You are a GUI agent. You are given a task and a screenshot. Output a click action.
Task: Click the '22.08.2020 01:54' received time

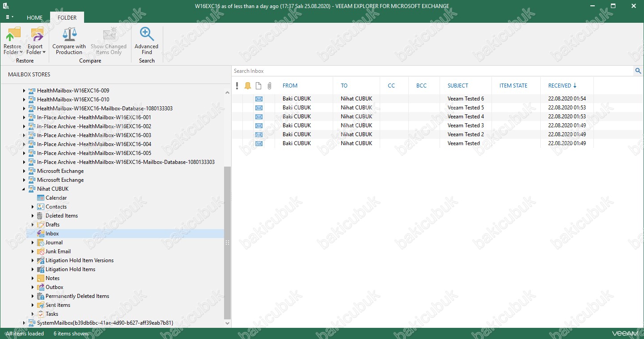(x=567, y=99)
